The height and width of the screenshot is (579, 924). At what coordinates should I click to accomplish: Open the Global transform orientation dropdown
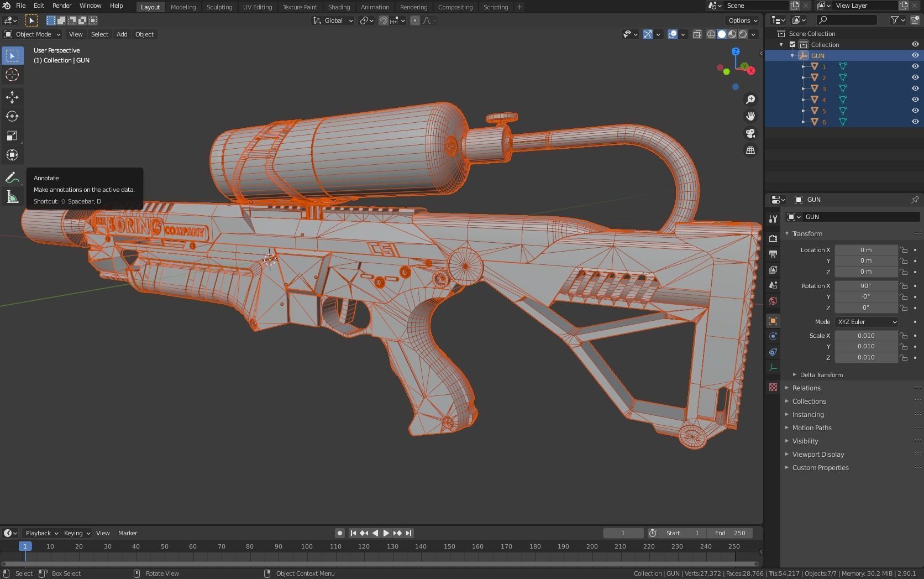333,20
